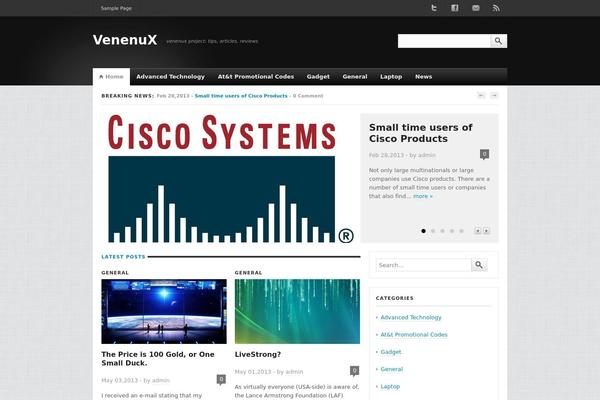Open the Facebook social icon
The height and width of the screenshot is (400, 600).
click(455, 8)
